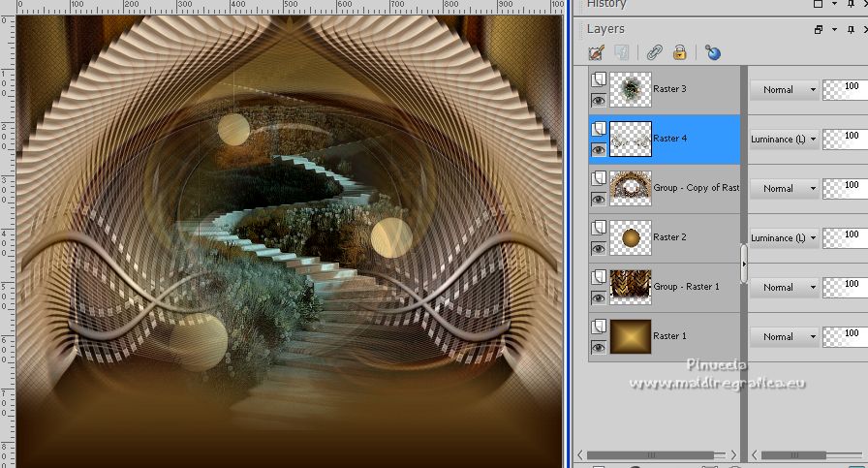Open blend mode dropdown for Raster 3
The image size is (868, 468).
click(784, 90)
